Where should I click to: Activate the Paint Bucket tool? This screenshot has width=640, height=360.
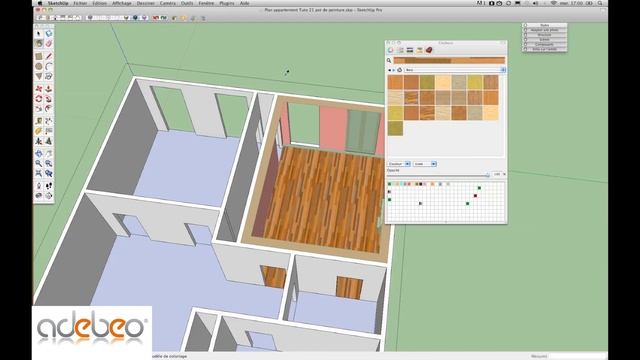coord(39,44)
